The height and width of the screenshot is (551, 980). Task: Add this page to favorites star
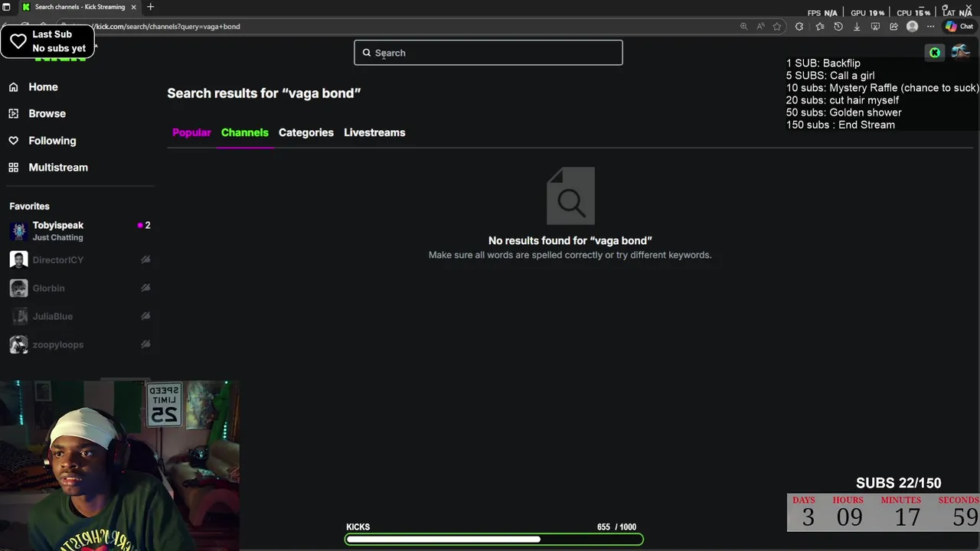click(777, 27)
